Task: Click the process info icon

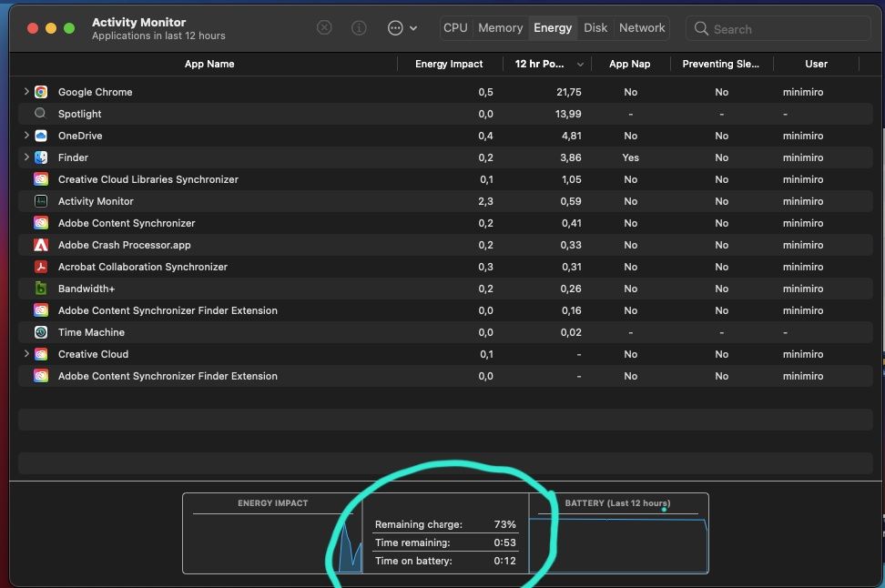Action: coord(359,28)
